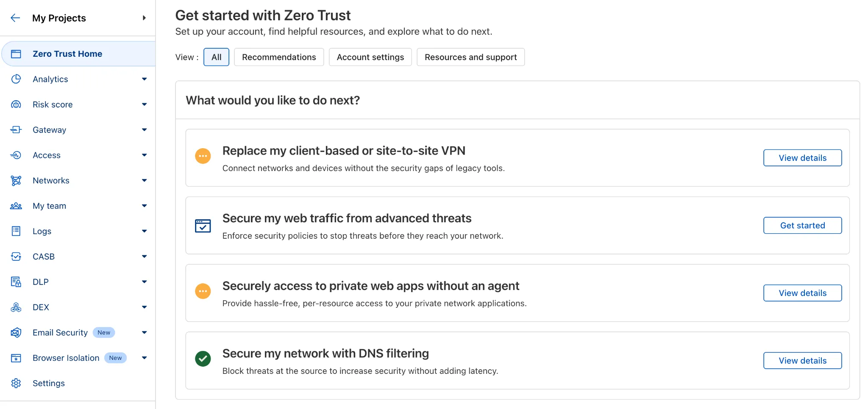Expand the Access sidebar section
The width and height of the screenshot is (868, 409).
145,155
